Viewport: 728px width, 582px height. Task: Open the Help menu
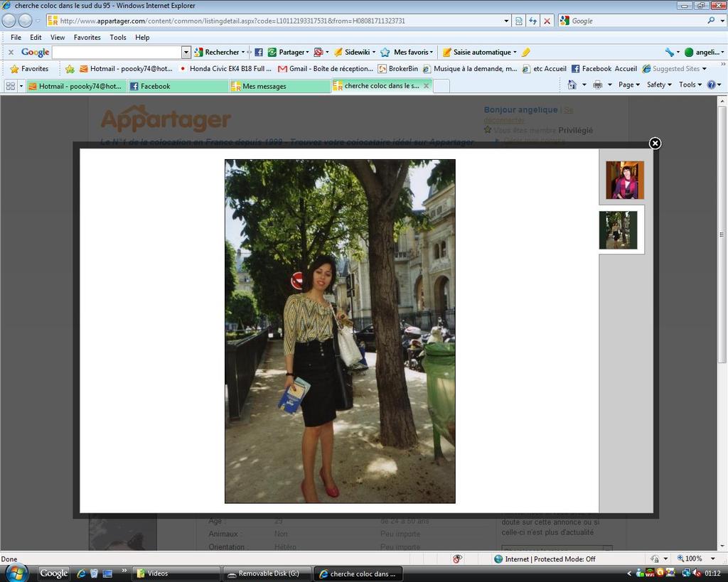point(142,38)
